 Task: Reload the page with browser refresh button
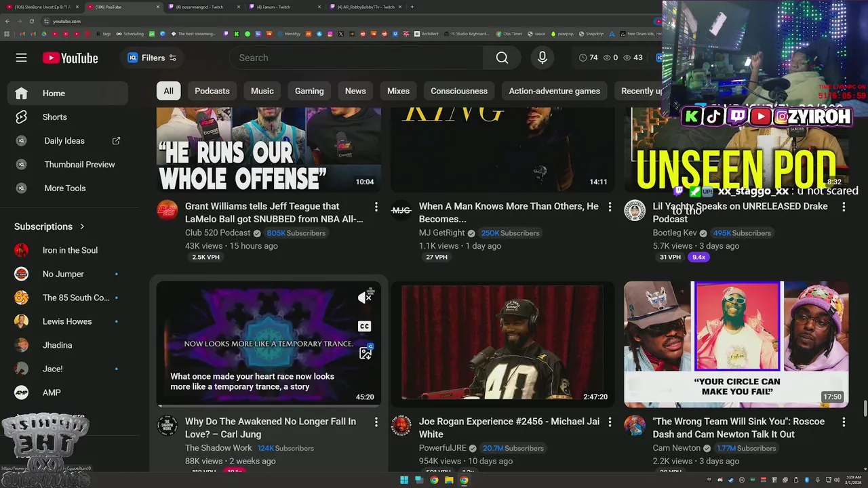tap(32, 21)
